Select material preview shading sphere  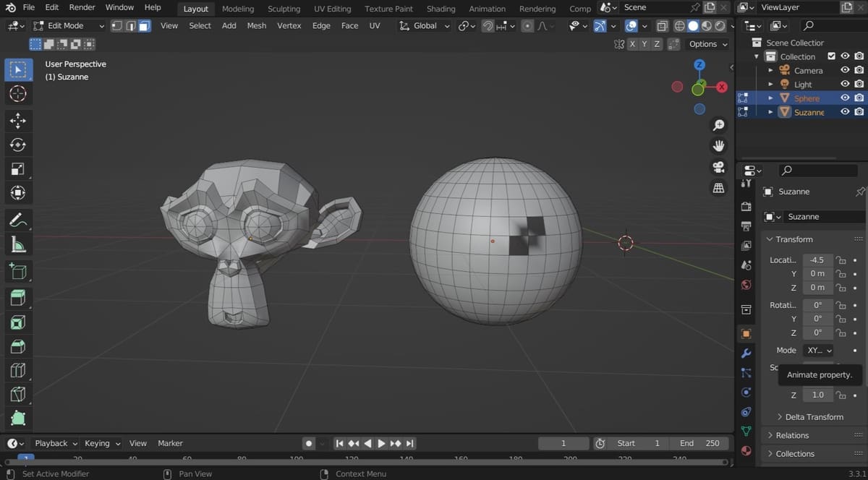coord(707,26)
